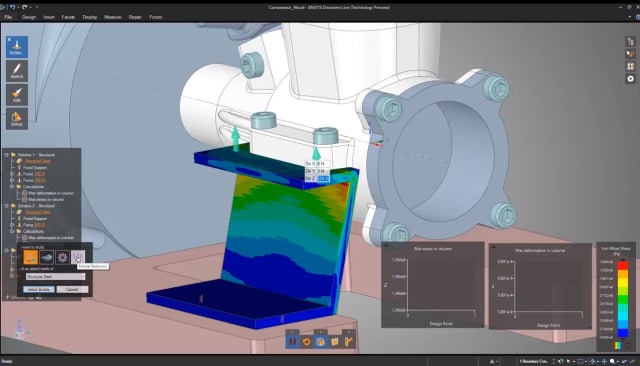Click the rainbow legend color scheme icon
Image resolution: width=640 pixels, height=366 pixels.
tap(618, 346)
